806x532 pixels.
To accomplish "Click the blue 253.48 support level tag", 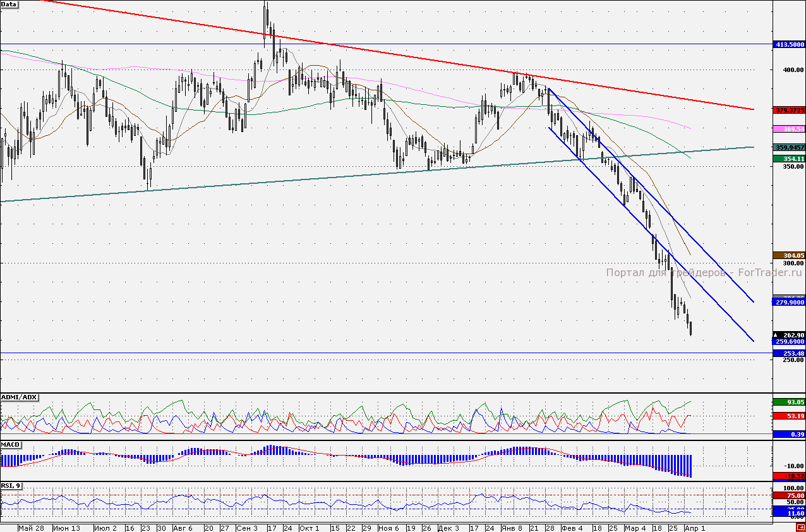I will point(789,353).
